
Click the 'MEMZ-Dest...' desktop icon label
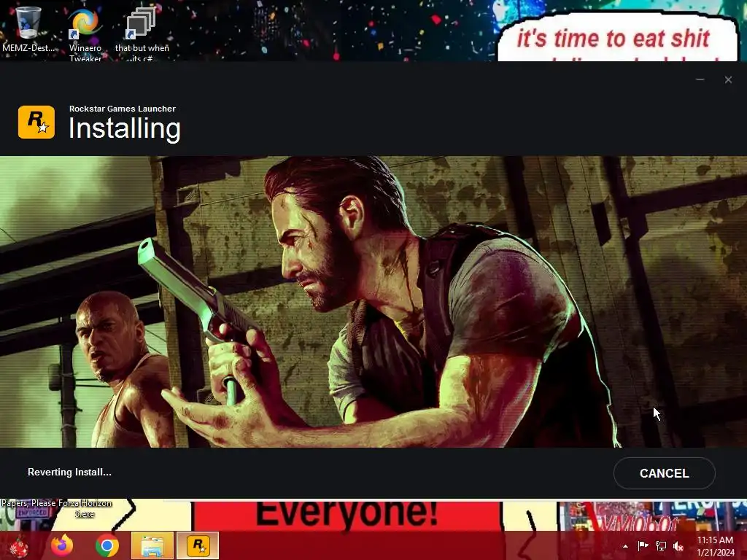pyautogui.click(x=28, y=47)
